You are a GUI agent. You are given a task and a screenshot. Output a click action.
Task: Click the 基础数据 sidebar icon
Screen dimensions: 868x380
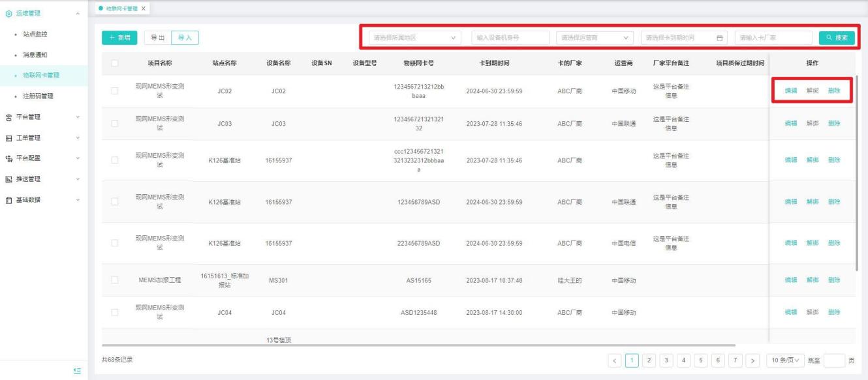tap(7, 199)
